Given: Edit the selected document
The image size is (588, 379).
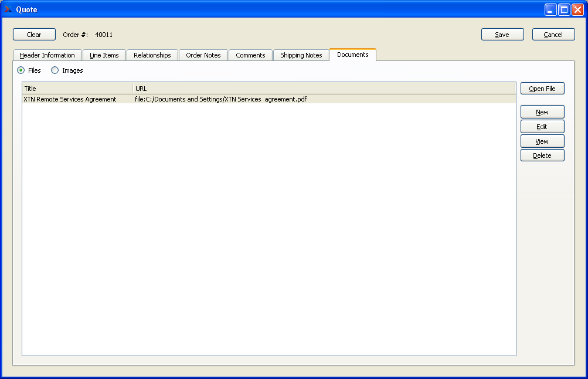Looking at the screenshot, I should tap(542, 127).
